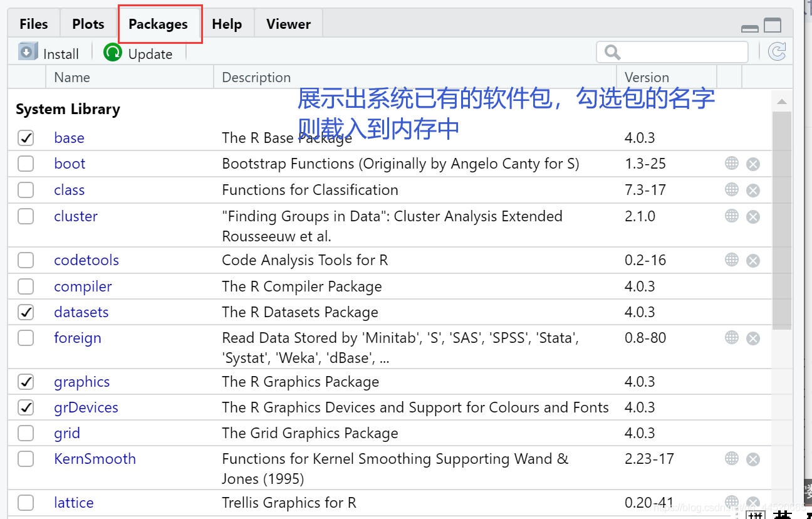Click version text 2.23-17 for KernSmooth
The width and height of the screenshot is (812, 519).
pyautogui.click(x=649, y=459)
